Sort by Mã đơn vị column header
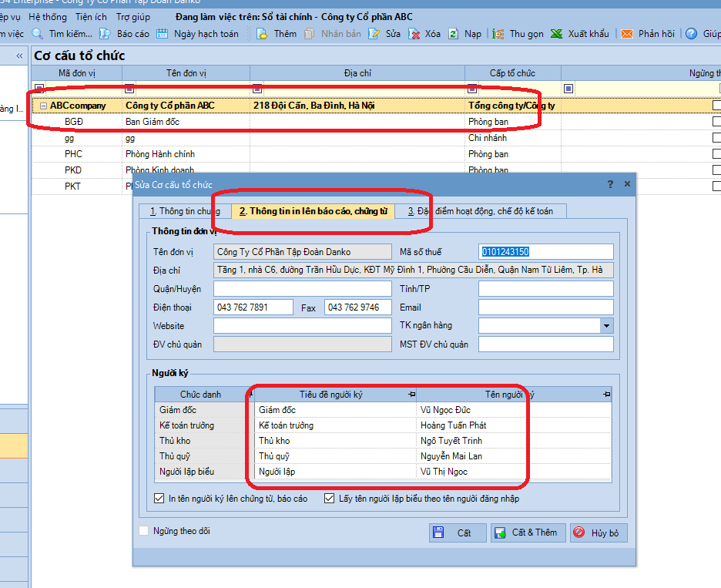This screenshot has width=721, height=588. tap(77, 73)
